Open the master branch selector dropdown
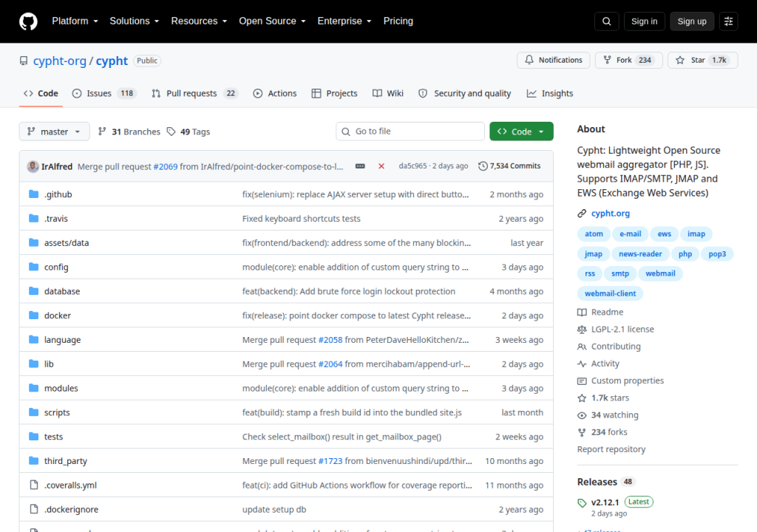This screenshot has width=757, height=532. click(x=54, y=132)
